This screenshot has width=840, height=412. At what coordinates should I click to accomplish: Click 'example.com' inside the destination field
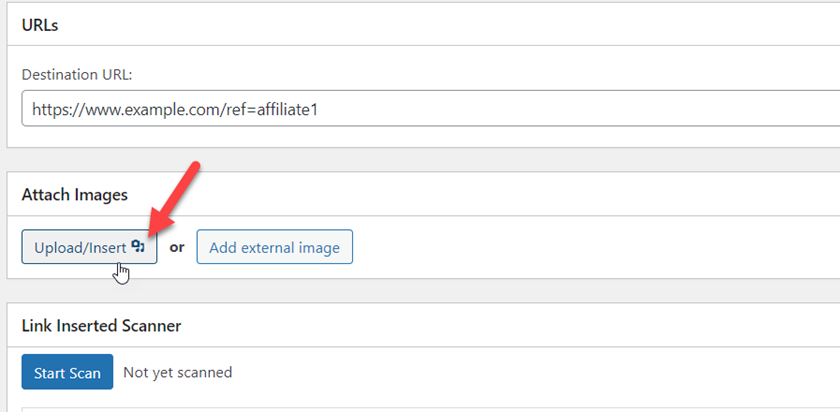[x=151, y=110]
